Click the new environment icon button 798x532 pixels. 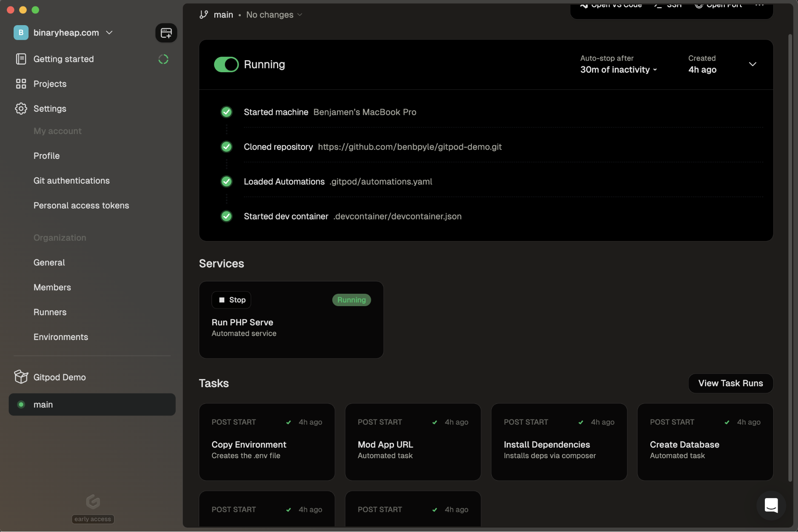(166, 33)
